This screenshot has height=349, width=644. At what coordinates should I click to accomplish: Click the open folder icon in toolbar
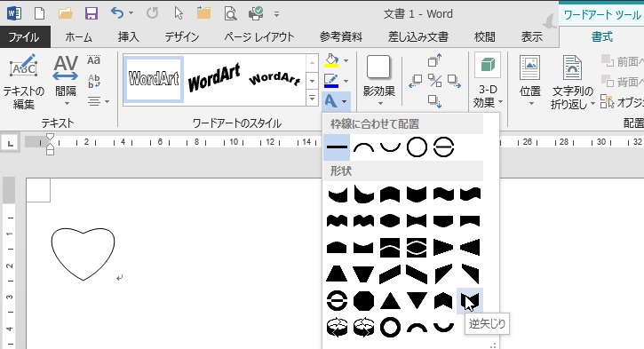click(x=66, y=13)
